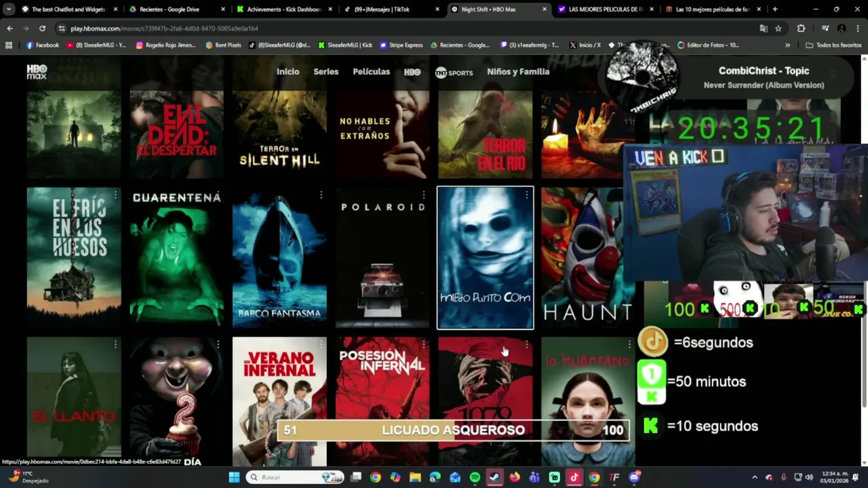Image resolution: width=868 pixels, height=488 pixels.
Task: Open the Facebook bookmark
Action: click(42, 45)
